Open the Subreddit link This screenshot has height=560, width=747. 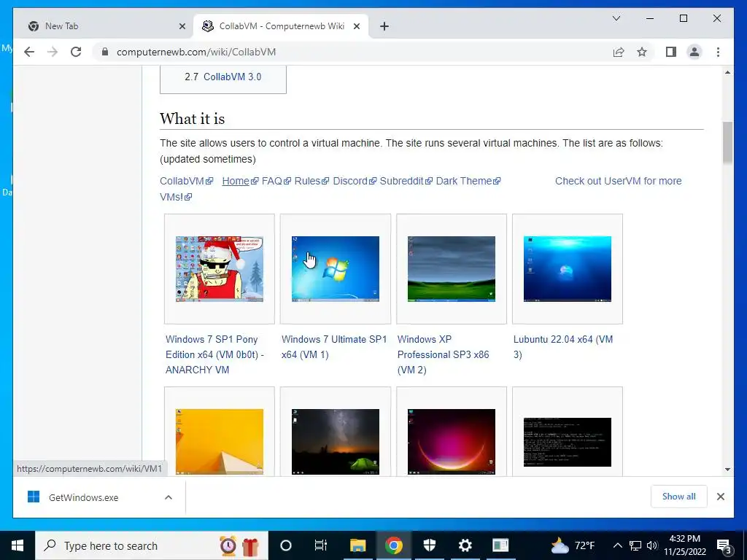[x=406, y=181]
